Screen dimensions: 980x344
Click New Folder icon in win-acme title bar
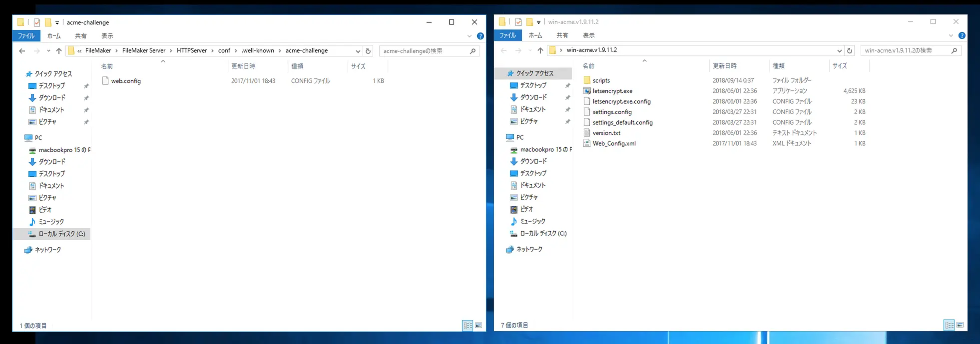[529, 22]
